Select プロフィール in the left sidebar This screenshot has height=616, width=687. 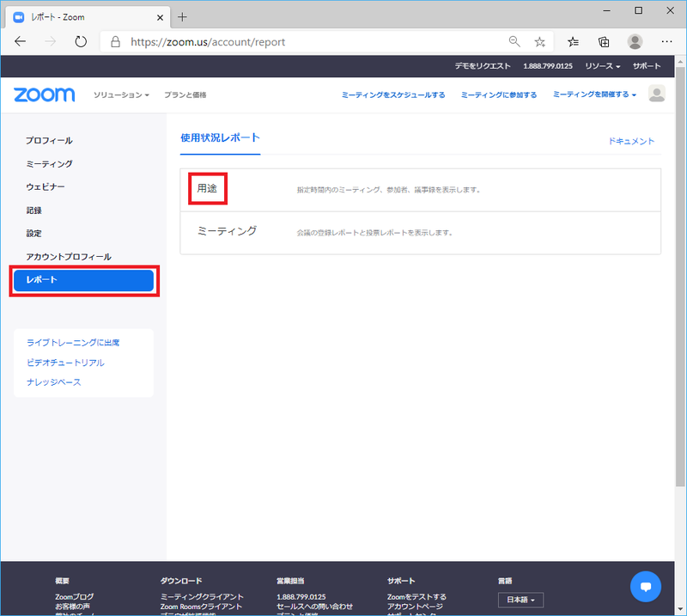[49, 141]
